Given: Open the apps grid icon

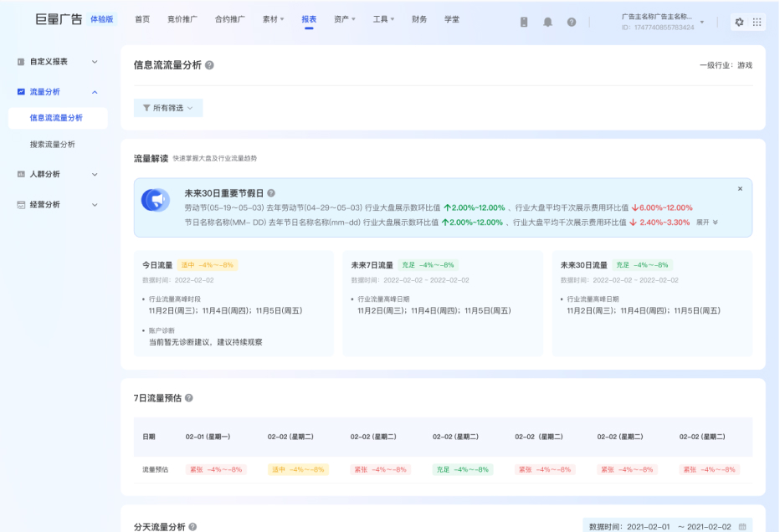Looking at the screenshot, I should [757, 22].
